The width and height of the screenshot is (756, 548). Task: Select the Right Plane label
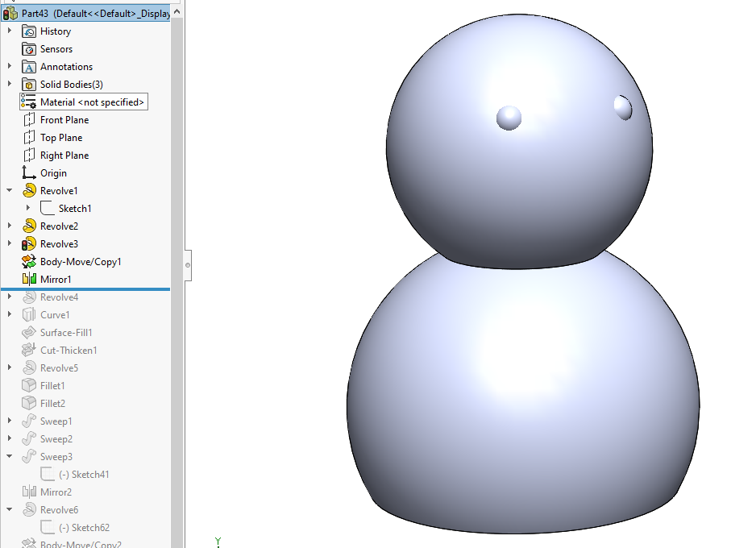point(64,156)
